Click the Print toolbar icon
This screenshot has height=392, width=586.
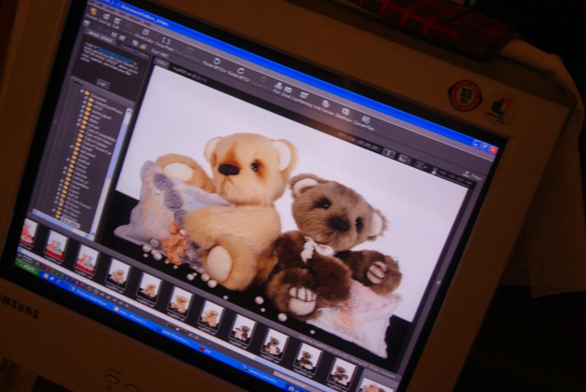(x=277, y=88)
